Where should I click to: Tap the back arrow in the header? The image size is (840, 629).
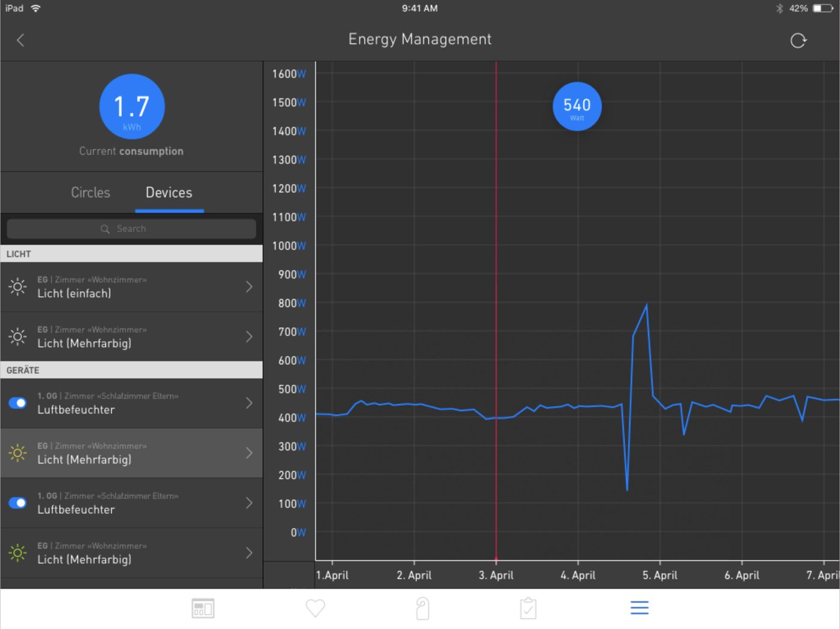coord(20,40)
